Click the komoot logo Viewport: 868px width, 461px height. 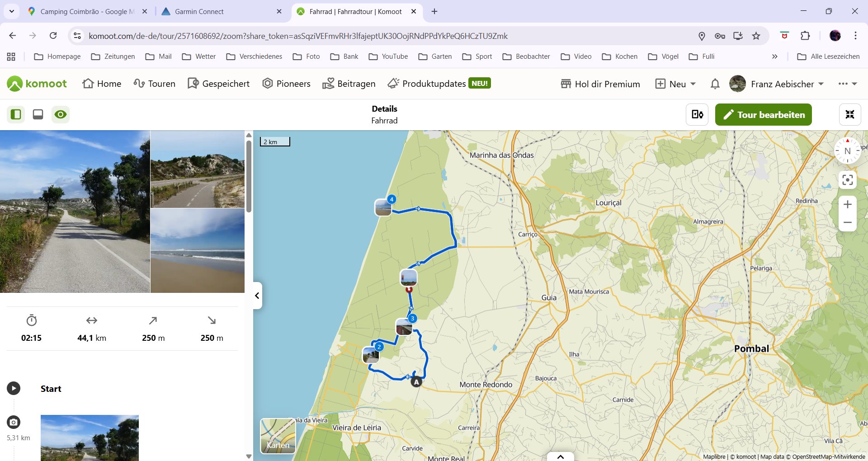pos(37,84)
